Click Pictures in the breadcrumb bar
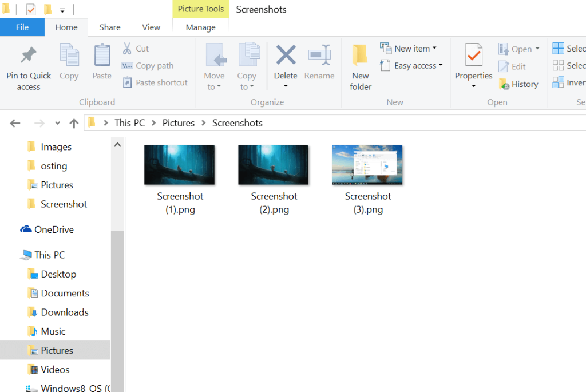586x392 pixels. [x=178, y=122]
